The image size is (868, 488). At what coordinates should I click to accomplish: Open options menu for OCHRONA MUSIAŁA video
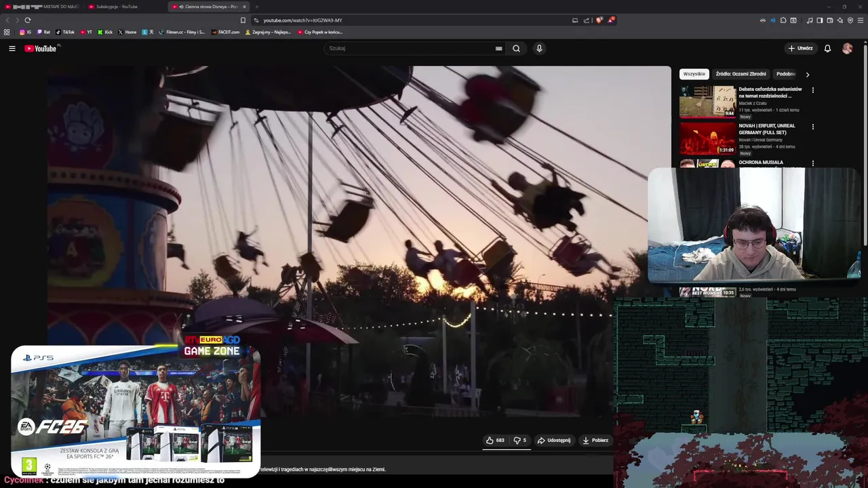pyautogui.click(x=812, y=163)
